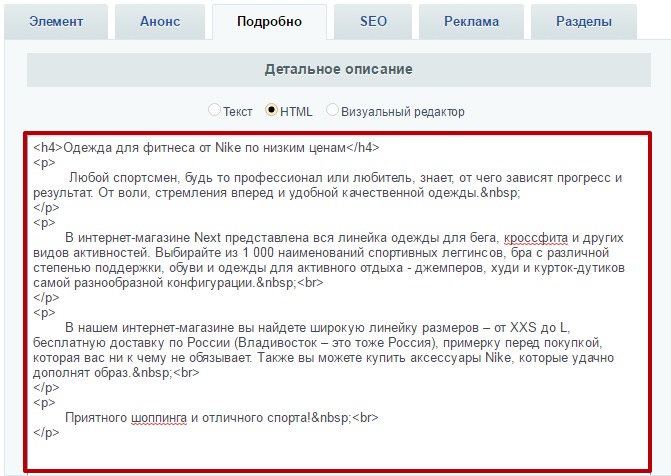This screenshot has height=476, width=671.
Task: Go to the SEO tab
Action: 373,21
